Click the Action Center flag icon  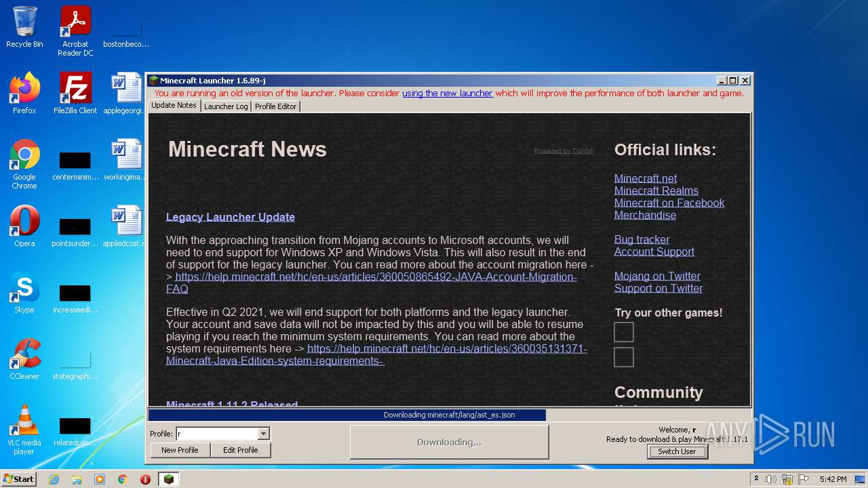click(804, 479)
